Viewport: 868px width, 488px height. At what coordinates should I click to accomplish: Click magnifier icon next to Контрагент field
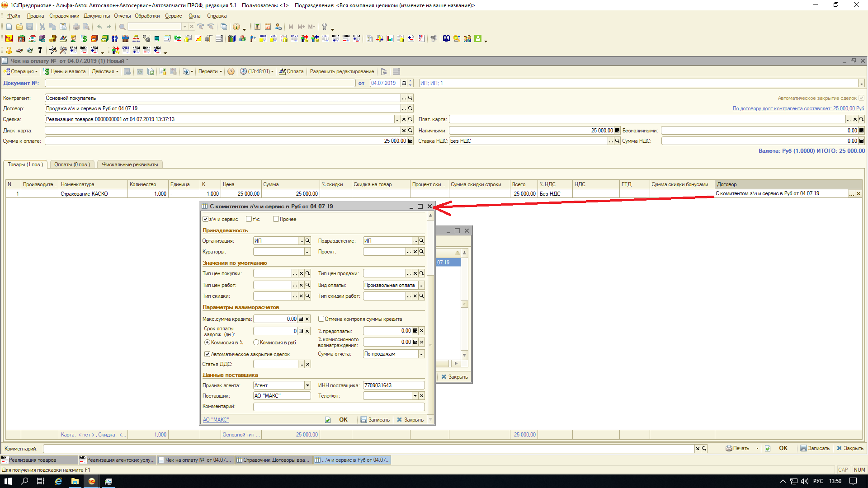(410, 98)
